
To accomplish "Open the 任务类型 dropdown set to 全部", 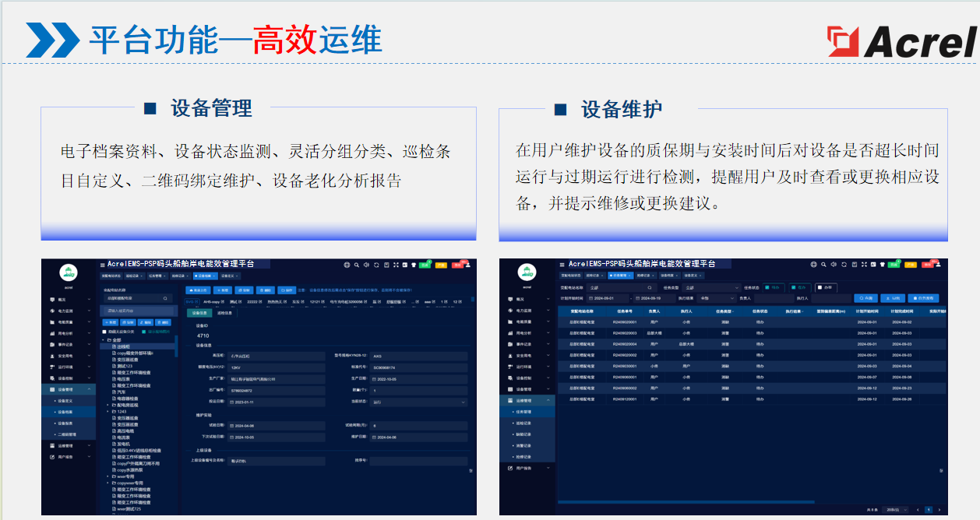I will pos(711,286).
